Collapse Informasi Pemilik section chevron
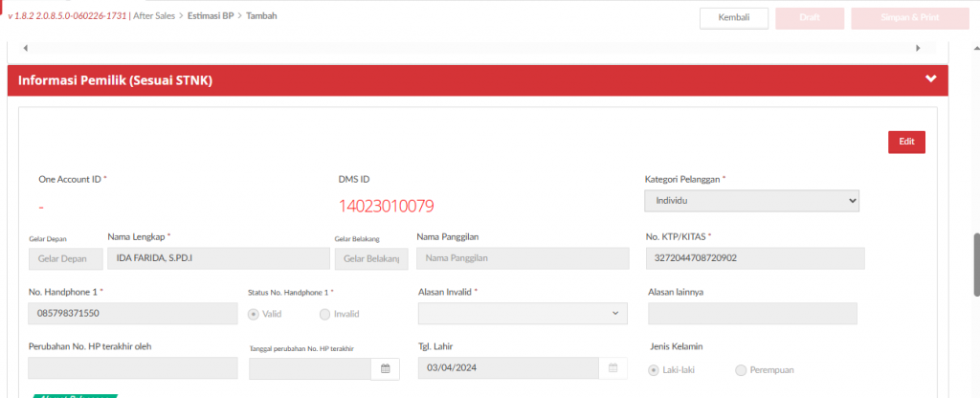Viewport: 980px width, 398px height. click(930, 79)
